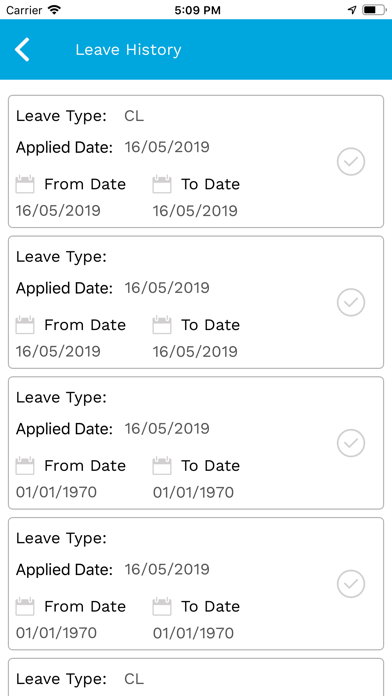Select To Date calendar icon in second card
The image size is (392, 696).
click(162, 325)
